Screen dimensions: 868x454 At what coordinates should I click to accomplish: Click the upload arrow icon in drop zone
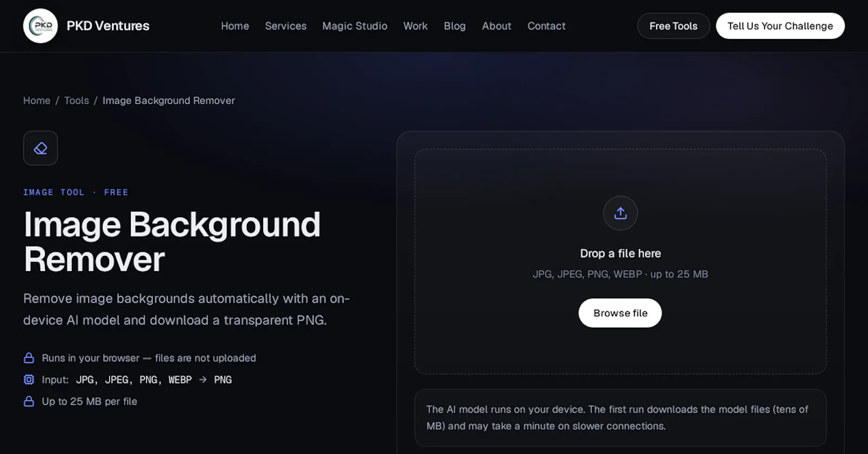621,213
